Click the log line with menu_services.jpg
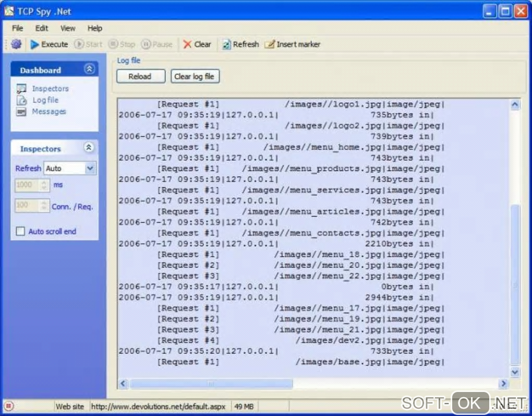The width and height of the screenshot is (532, 416). point(300,190)
